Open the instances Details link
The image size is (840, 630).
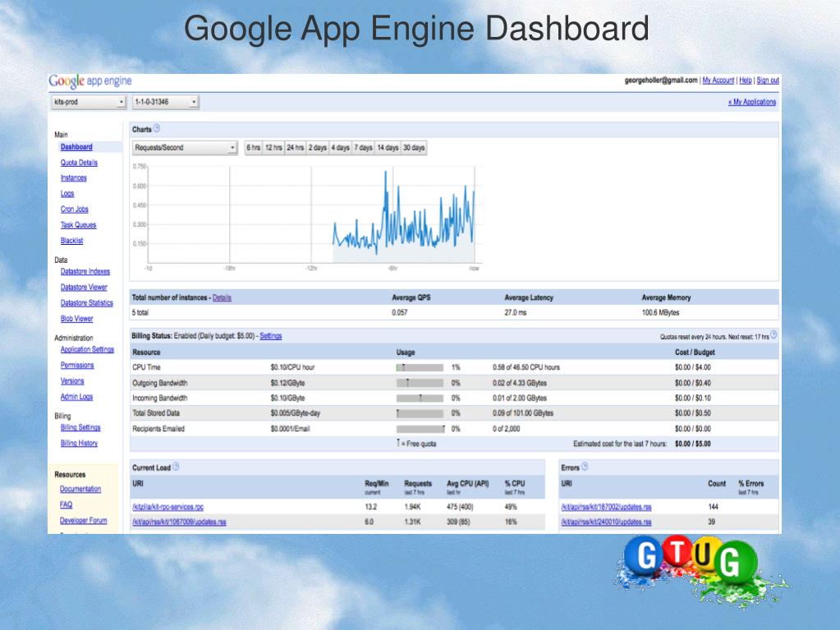click(x=222, y=297)
